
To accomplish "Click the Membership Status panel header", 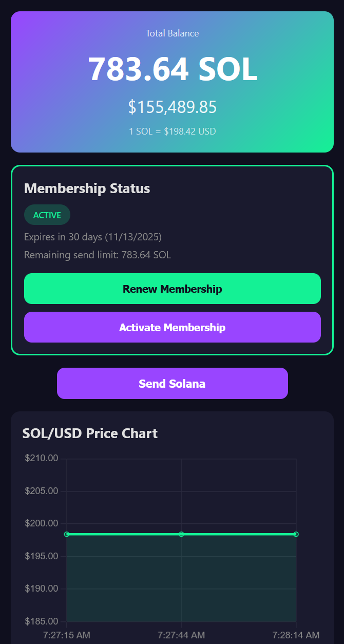I will [86, 188].
